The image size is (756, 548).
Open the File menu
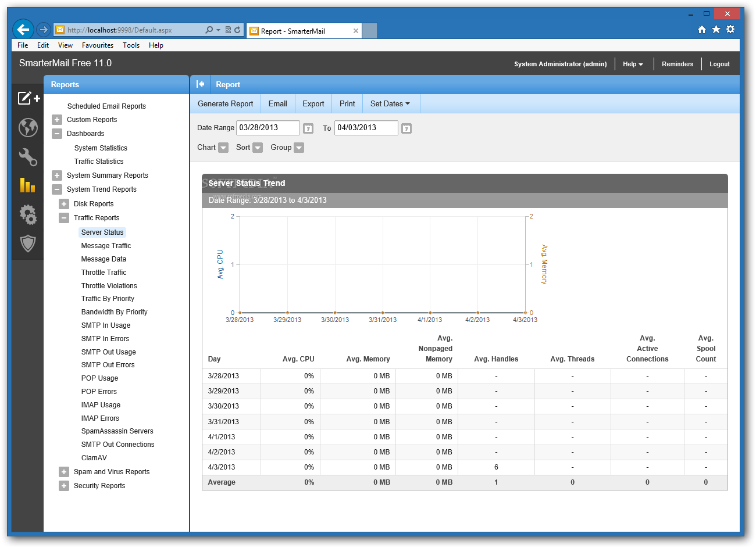23,45
